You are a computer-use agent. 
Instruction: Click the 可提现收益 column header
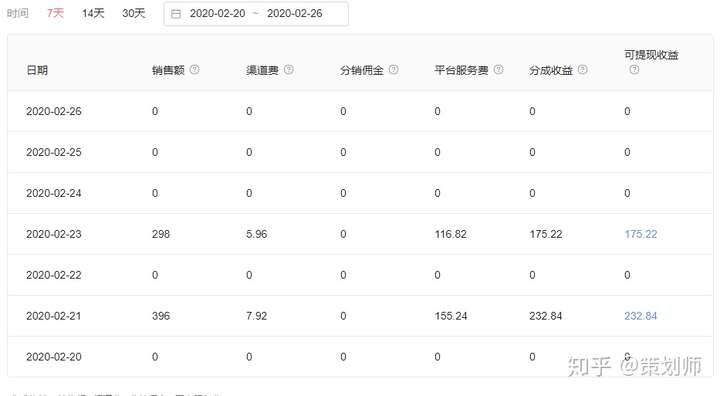651,55
